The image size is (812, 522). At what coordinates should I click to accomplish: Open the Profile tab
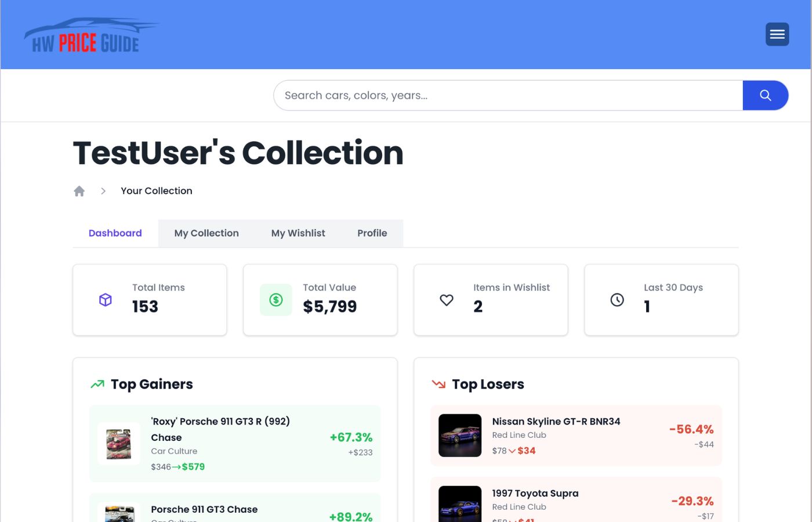click(372, 233)
